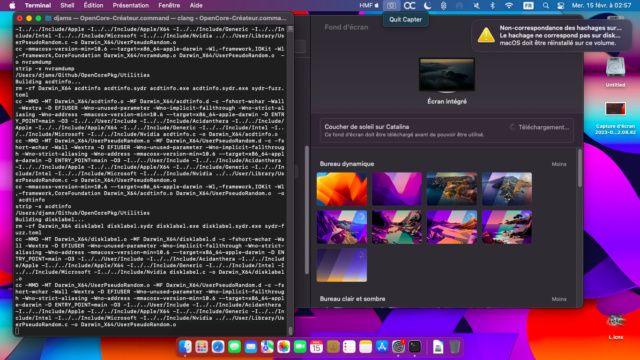Viewport: 640px width, 360px height.
Task: Open the Édition menu
Action: 93,5
